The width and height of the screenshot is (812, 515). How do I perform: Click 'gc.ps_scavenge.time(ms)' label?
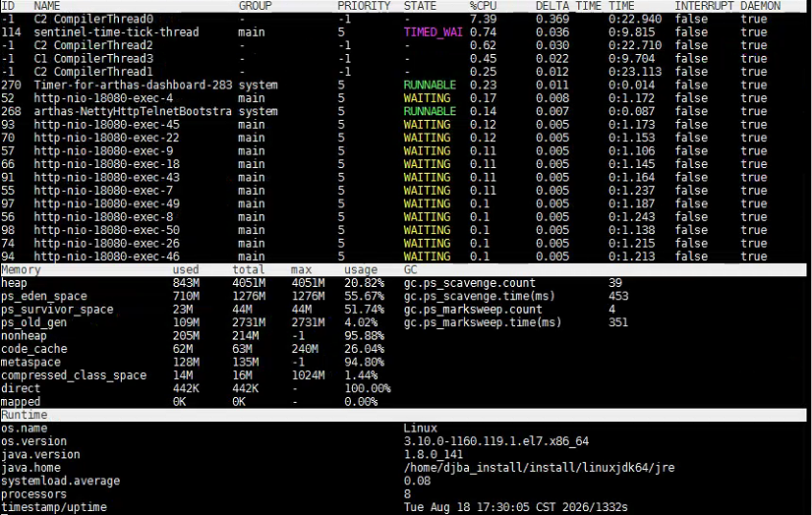pos(480,296)
